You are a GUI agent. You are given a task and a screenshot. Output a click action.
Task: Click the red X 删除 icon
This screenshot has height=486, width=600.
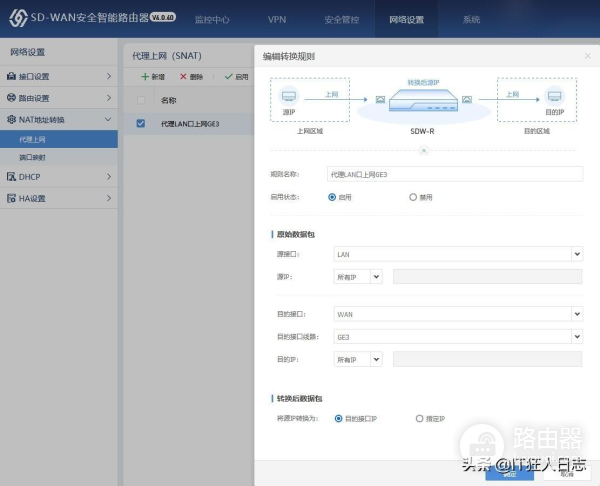183,77
